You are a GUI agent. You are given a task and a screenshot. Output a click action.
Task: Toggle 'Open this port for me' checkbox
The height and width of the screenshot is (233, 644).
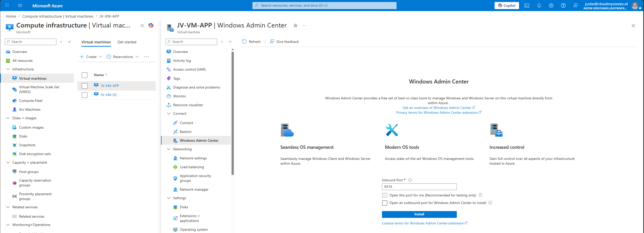click(385, 195)
